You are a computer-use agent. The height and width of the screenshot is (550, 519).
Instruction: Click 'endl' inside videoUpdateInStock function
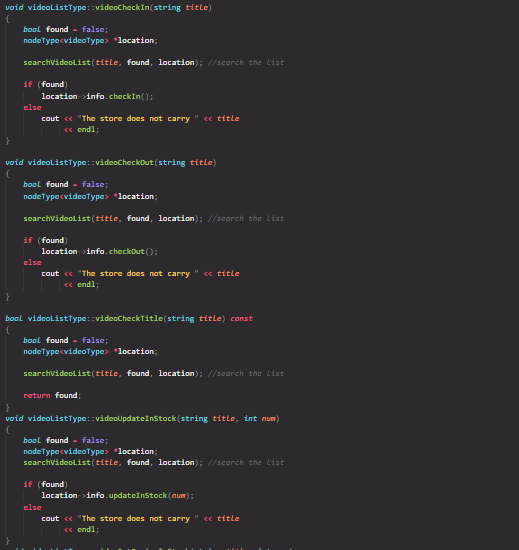coord(86,529)
